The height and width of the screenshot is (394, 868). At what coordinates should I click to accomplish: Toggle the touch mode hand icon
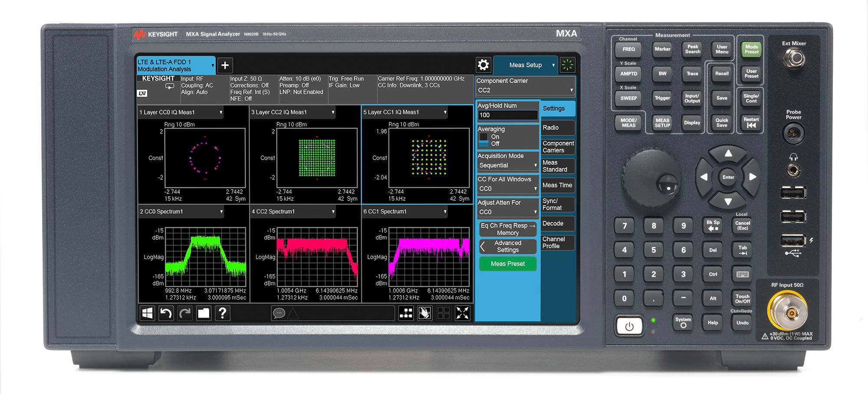424,313
